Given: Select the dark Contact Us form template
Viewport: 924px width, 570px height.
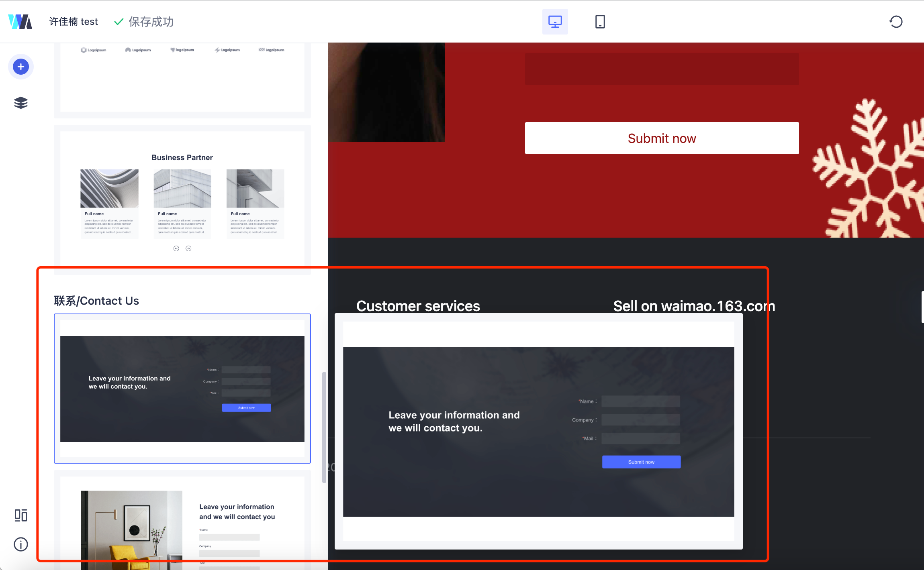Looking at the screenshot, I should [182, 389].
